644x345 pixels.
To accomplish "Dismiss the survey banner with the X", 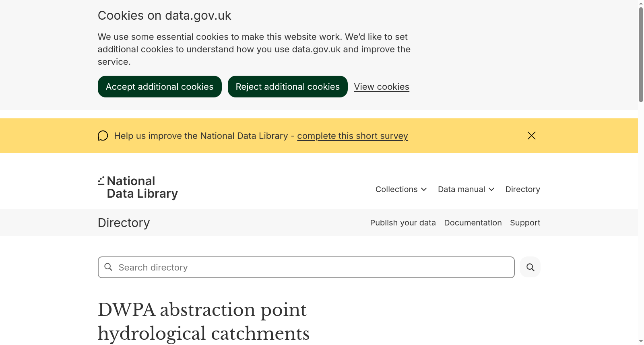I will pyautogui.click(x=531, y=136).
